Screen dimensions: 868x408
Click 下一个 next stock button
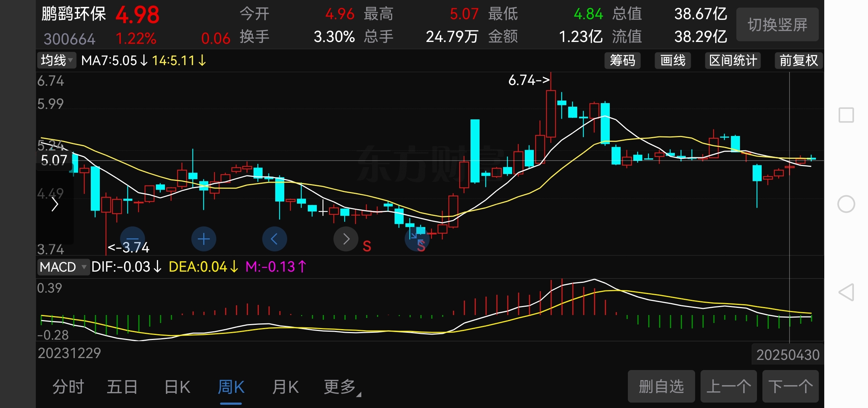click(x=790, y=386)
